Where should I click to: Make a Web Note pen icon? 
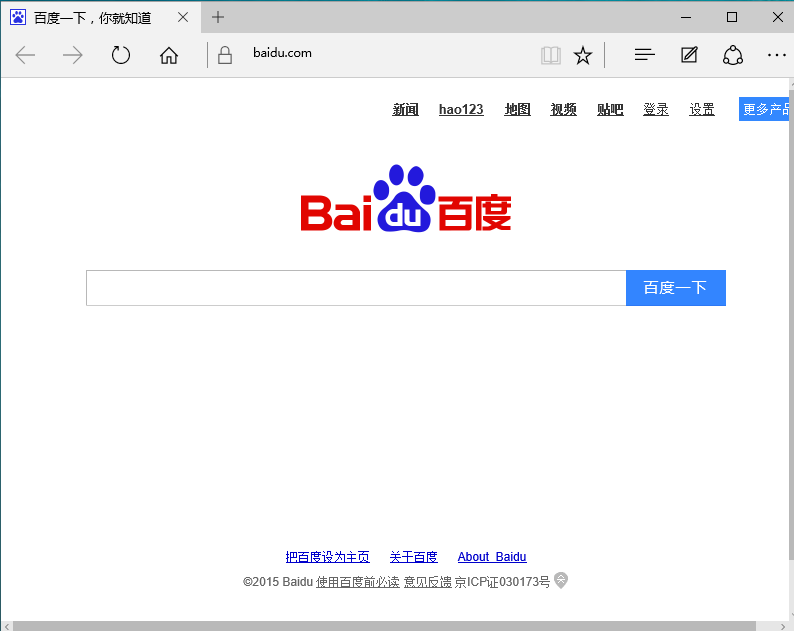[x=689, y=55]
